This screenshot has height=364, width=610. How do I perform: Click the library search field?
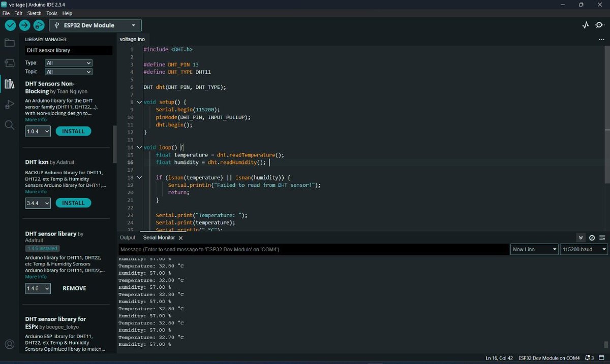click(x=69, y=50)
